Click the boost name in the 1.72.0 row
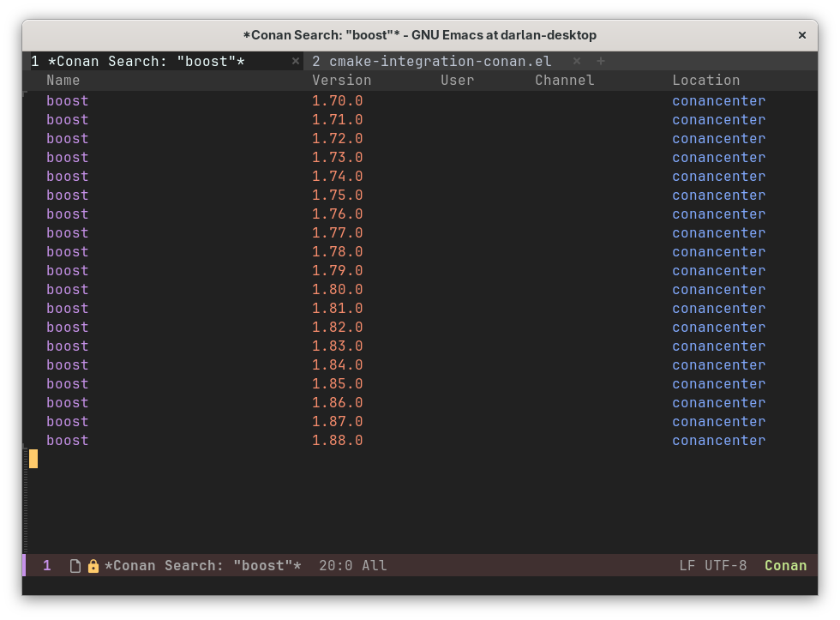 coord(68,138)
